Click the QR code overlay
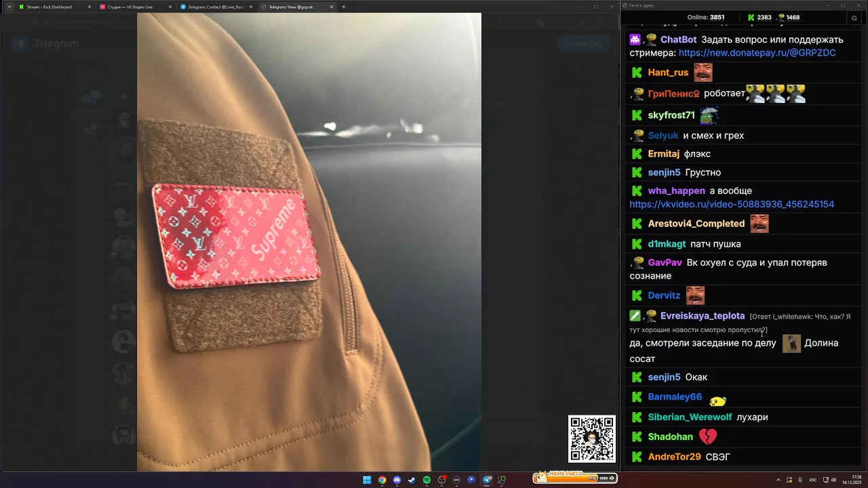 tap(592, 439)
